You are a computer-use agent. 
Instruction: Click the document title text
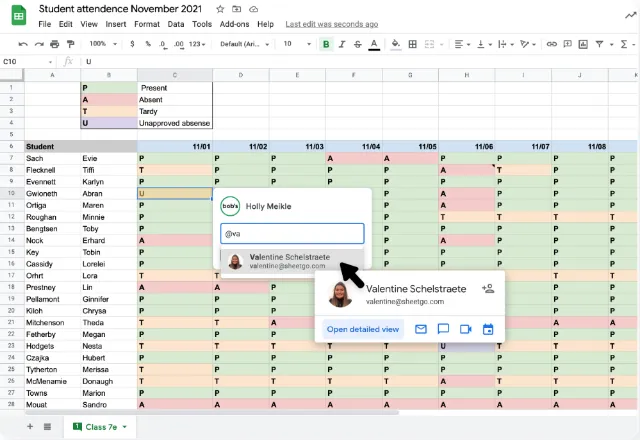120,9
